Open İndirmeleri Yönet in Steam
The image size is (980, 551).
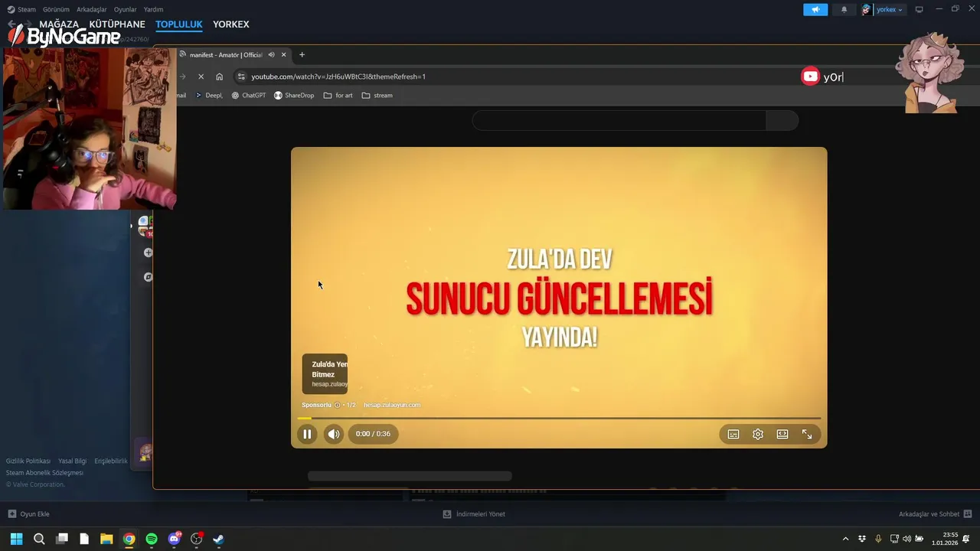coord(474,514)
